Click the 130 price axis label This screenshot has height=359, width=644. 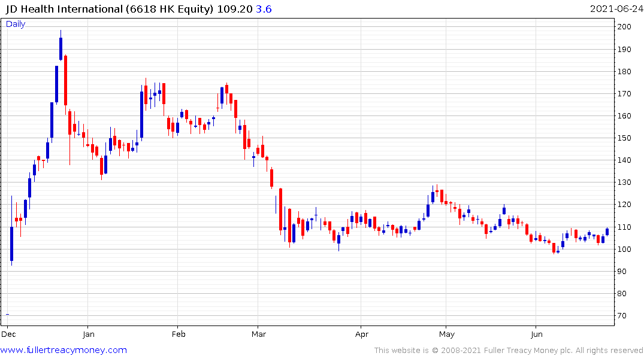(624, 182)
